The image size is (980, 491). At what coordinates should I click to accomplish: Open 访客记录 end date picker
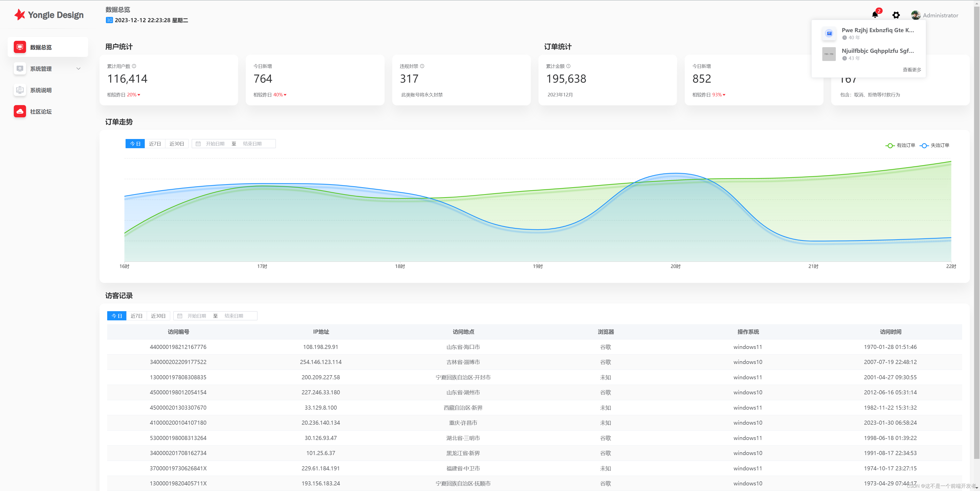[234, 316]
